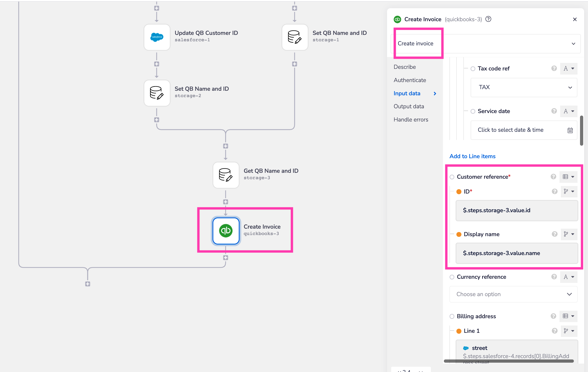Screen dimensions: 588x372
Task: Click the plus connector above Create Invoice node
Action: tap(225, 202)
